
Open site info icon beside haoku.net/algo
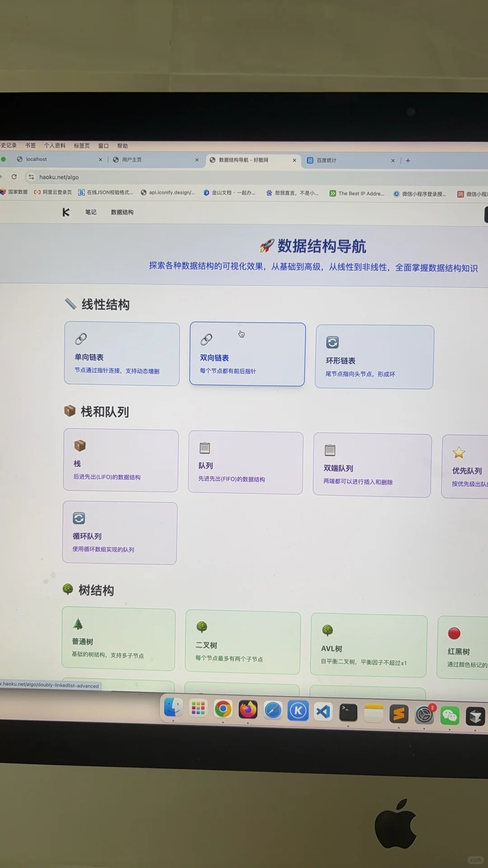coord(31,177)
